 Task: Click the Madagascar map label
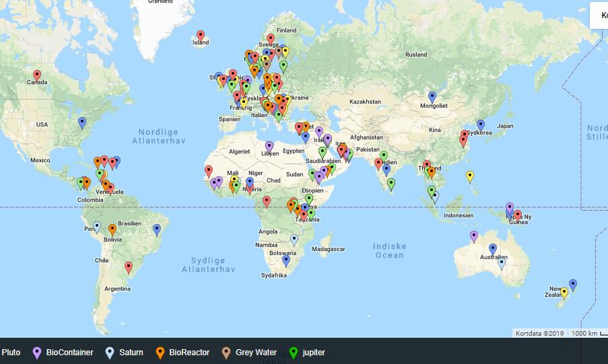(329, 249)
